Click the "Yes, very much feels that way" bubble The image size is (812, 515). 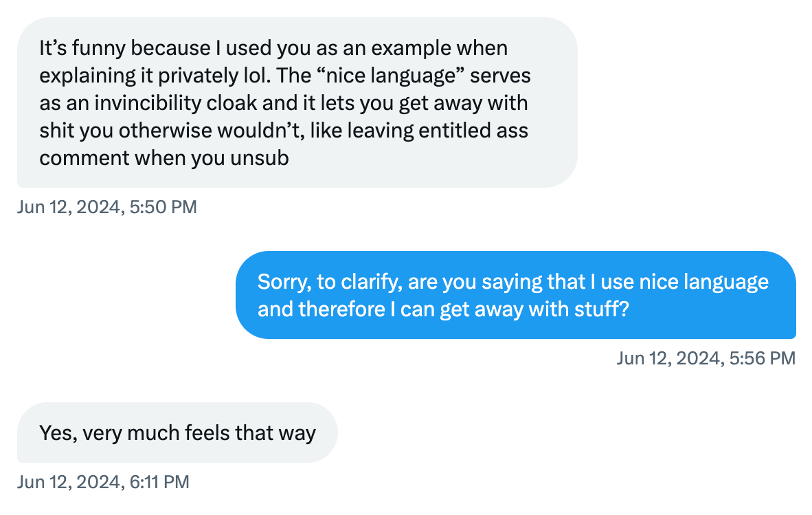tap(177, 432)
